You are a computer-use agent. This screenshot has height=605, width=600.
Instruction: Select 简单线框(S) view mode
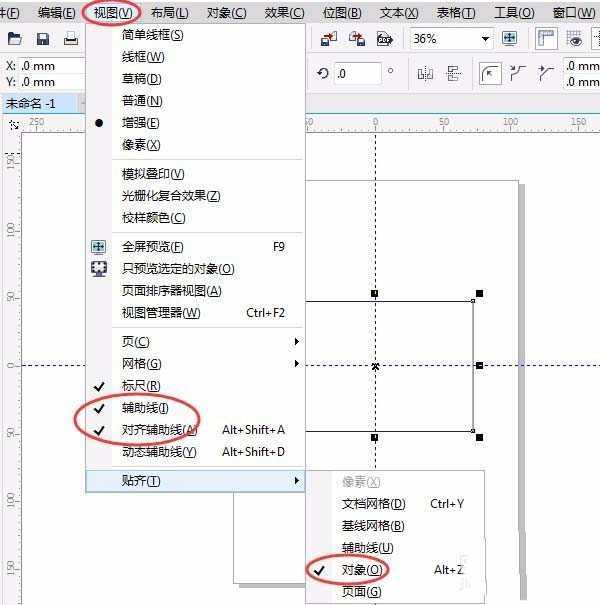196,35
